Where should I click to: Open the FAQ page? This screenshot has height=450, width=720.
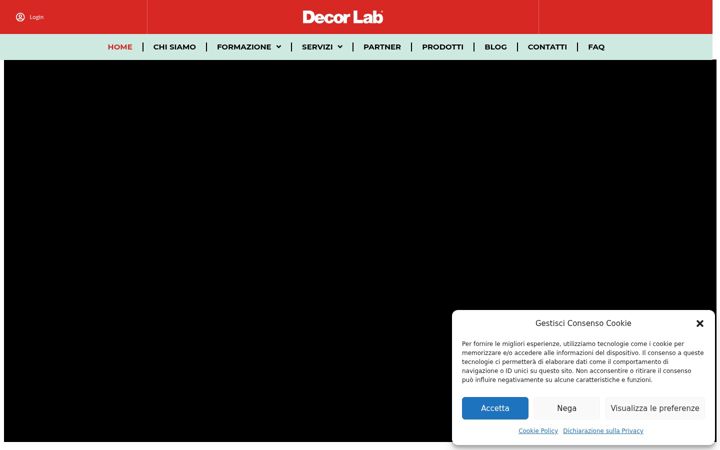(x=596, y=47)
